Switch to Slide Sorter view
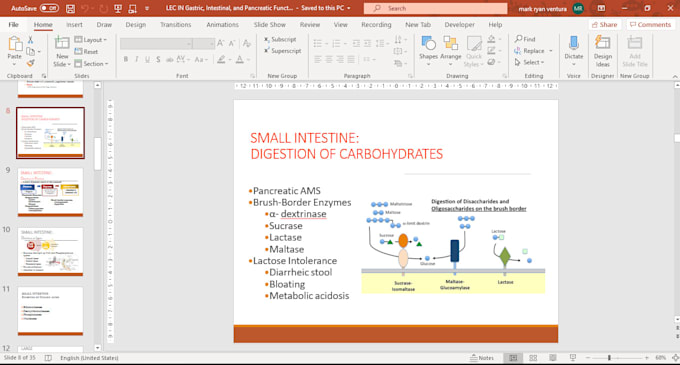The width and height of the screenshot is (680, 365). tap(533, 358)
